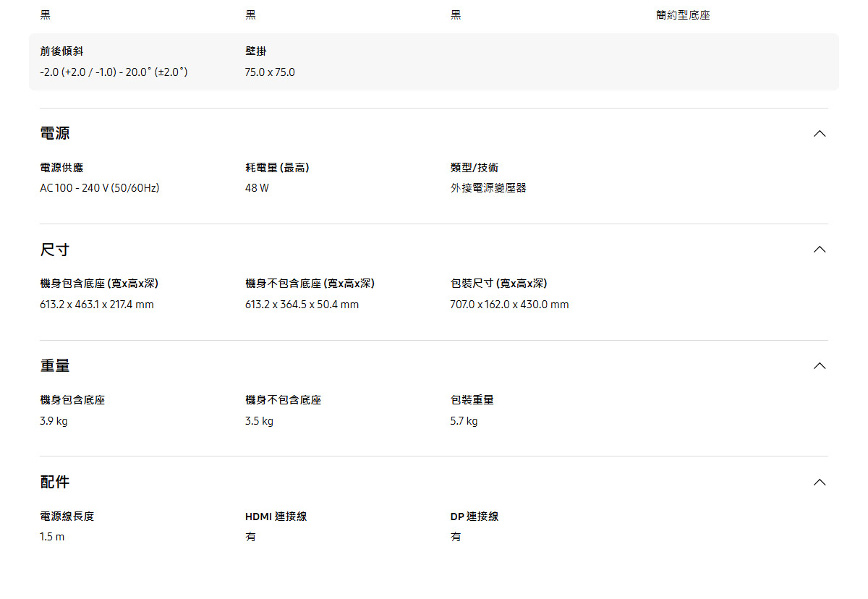
Task: Select the 5.7 kg package weight value
Action: 464,421
